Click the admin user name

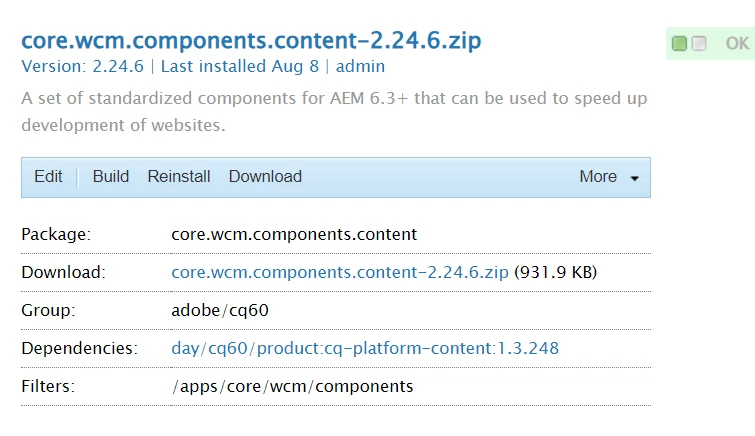360,67
